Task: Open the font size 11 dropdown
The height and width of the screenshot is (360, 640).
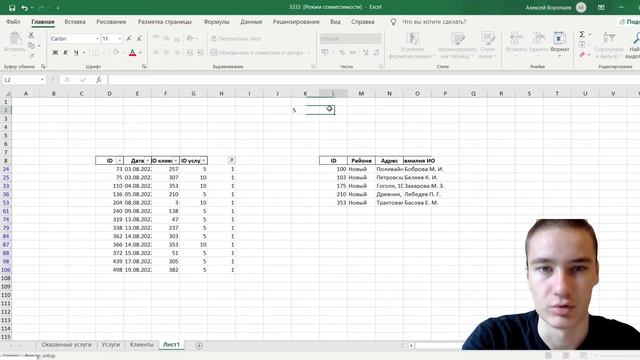Action: click(x=120, y=38)
